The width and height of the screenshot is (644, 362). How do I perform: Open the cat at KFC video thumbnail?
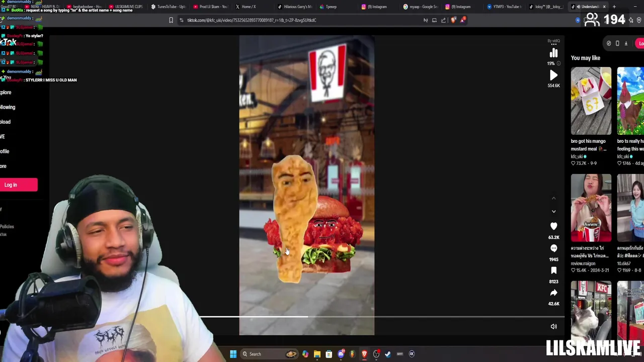(591, 311)
